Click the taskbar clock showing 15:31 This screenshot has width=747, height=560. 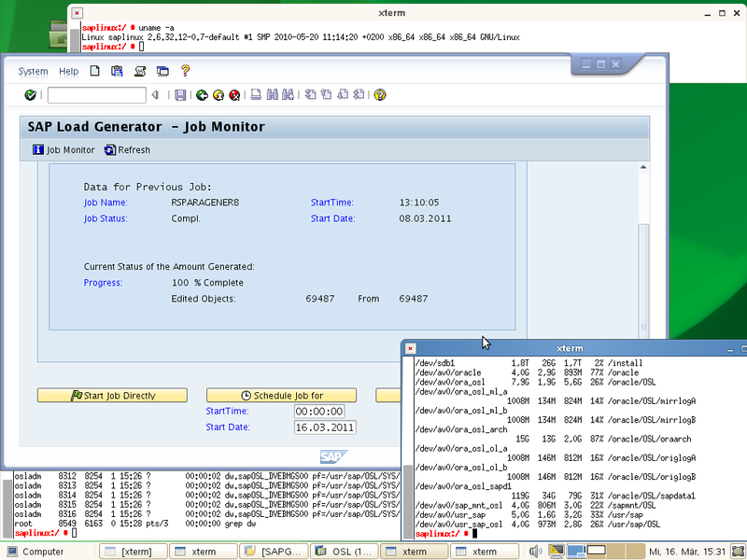(x=687, y=552)
